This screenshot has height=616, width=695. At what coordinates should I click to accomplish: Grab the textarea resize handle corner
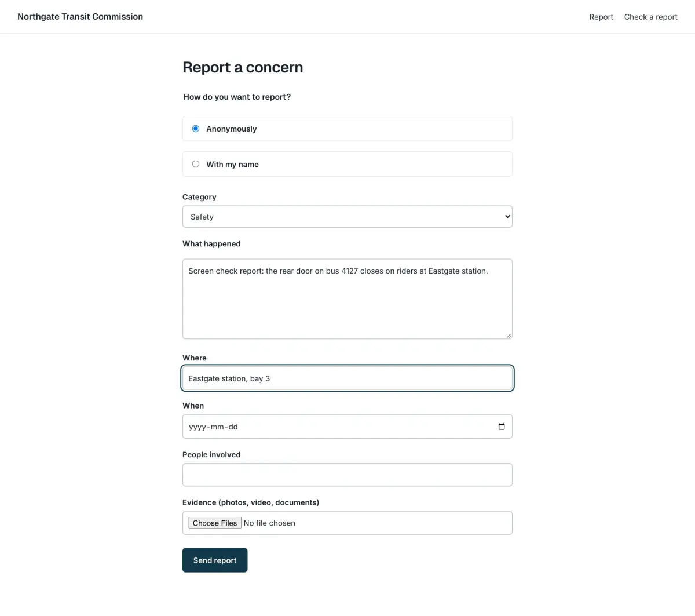(x=509, y=335)
